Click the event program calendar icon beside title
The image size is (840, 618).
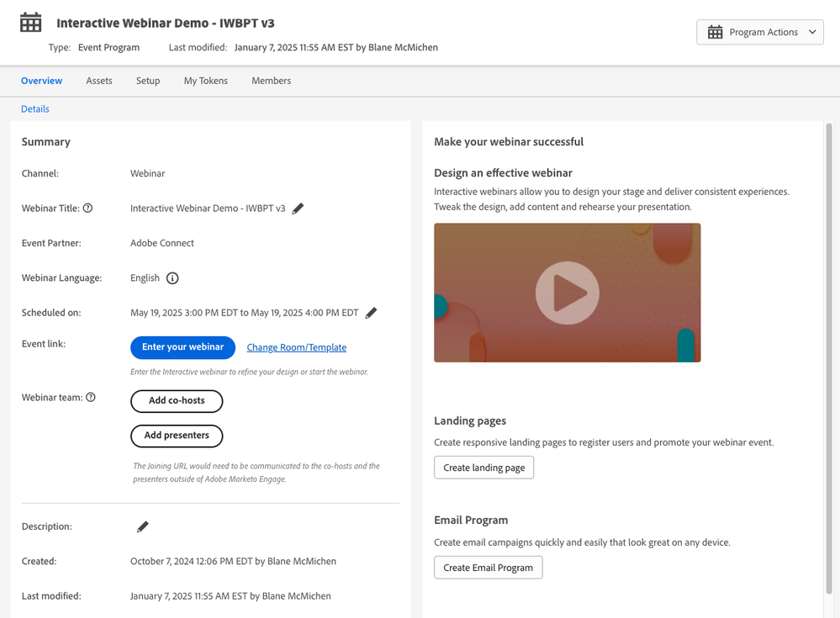(x=30, y=23)
